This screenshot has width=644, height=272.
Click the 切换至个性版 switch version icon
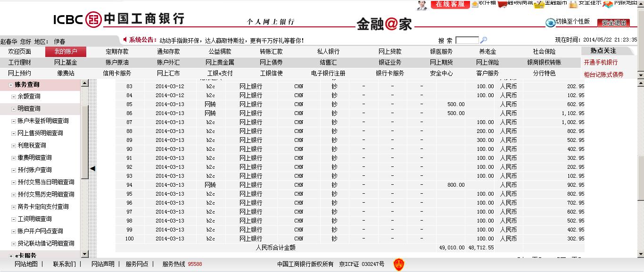coord(550,23)
